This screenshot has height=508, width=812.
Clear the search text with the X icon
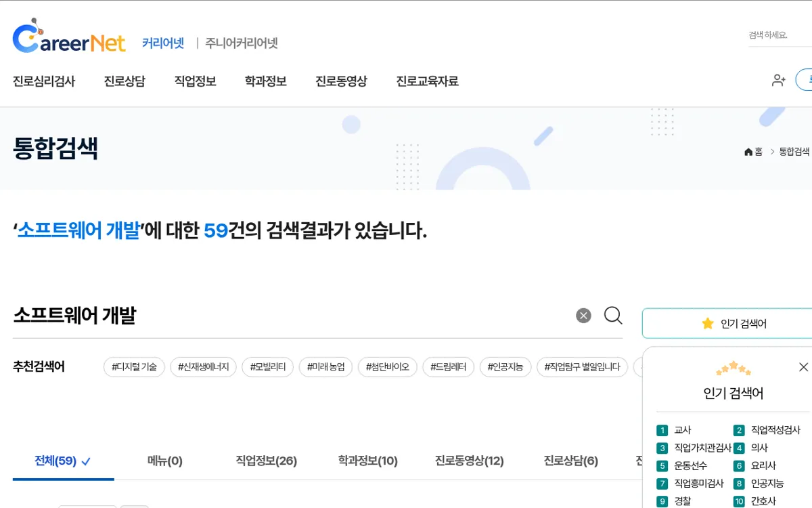pyautogui.click(x=583, y=316)
